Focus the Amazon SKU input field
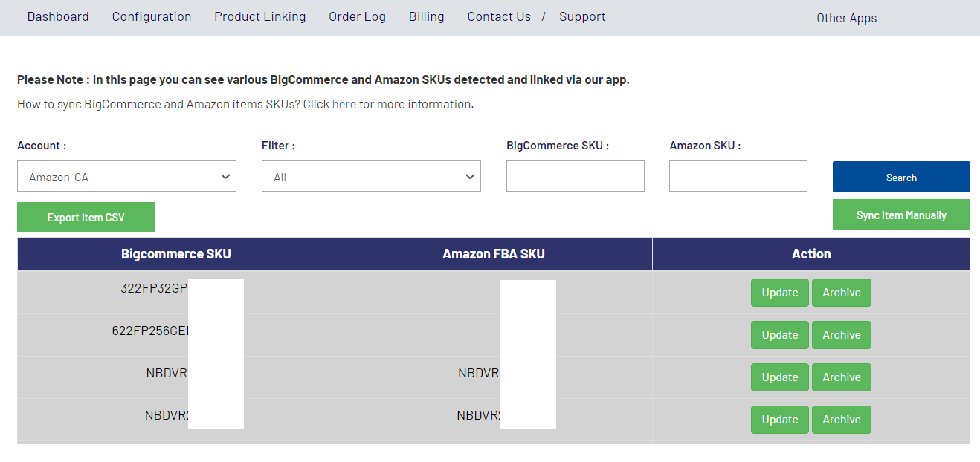Image resolution: width=980 pixels, height=462 pixels. pyautogui.click(x=738, y=176)
